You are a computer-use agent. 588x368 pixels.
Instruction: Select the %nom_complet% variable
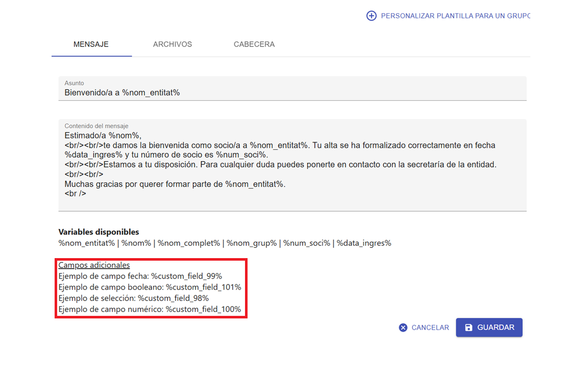click(189, 243)
